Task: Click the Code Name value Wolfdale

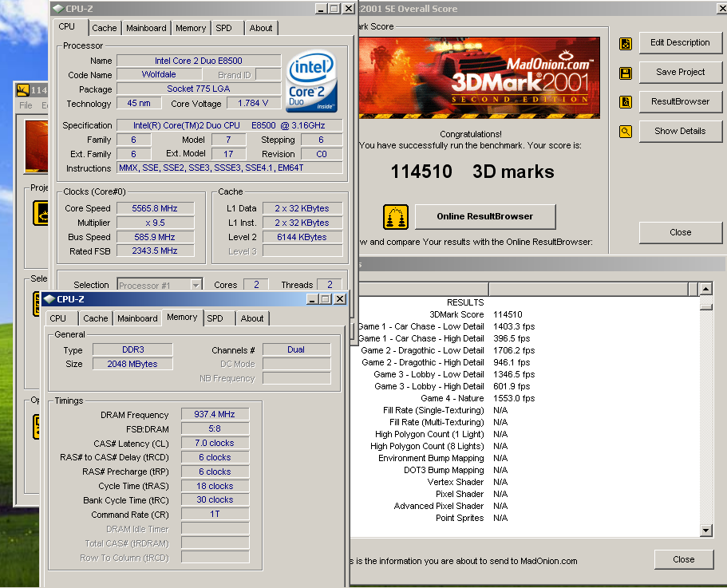Action: coord(159,74)
